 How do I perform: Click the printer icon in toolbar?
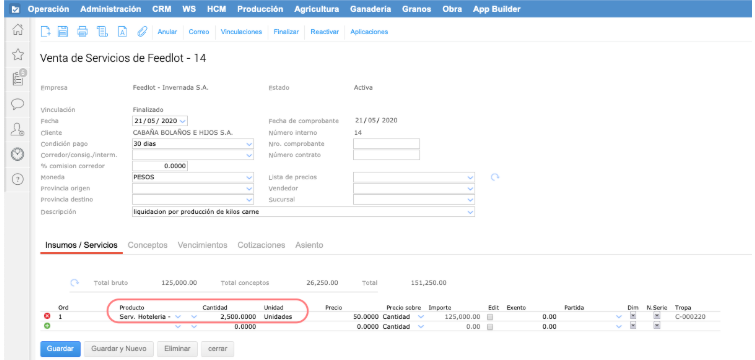coord(82,32)
